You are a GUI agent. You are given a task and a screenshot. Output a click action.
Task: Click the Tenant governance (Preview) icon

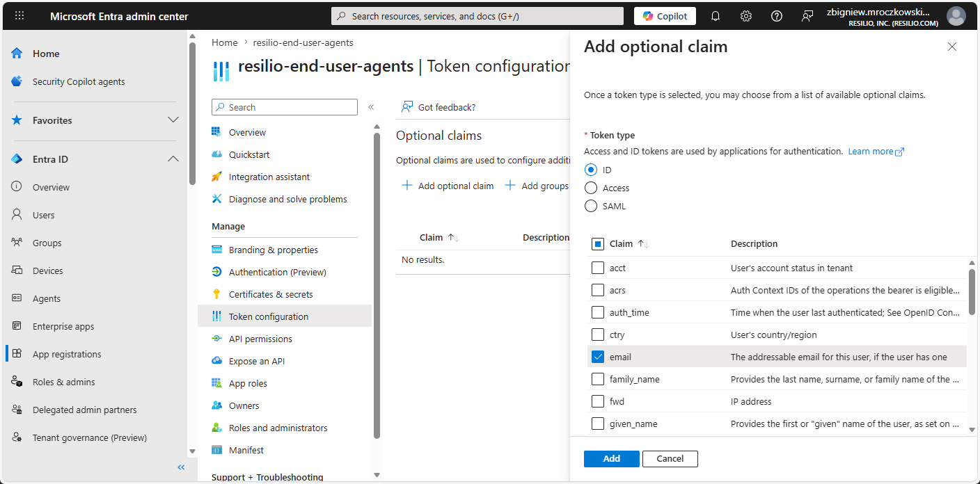click(17, 437)
